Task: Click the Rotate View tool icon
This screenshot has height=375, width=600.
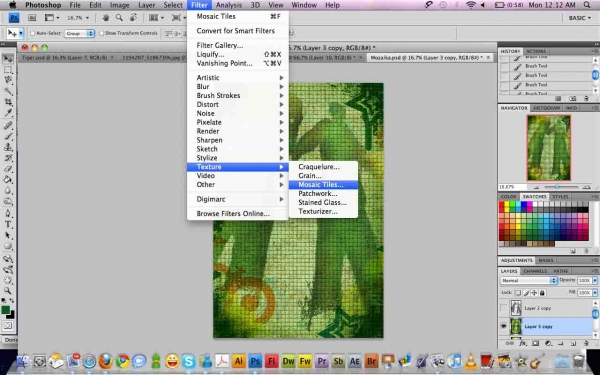Action: pos(133,18)
